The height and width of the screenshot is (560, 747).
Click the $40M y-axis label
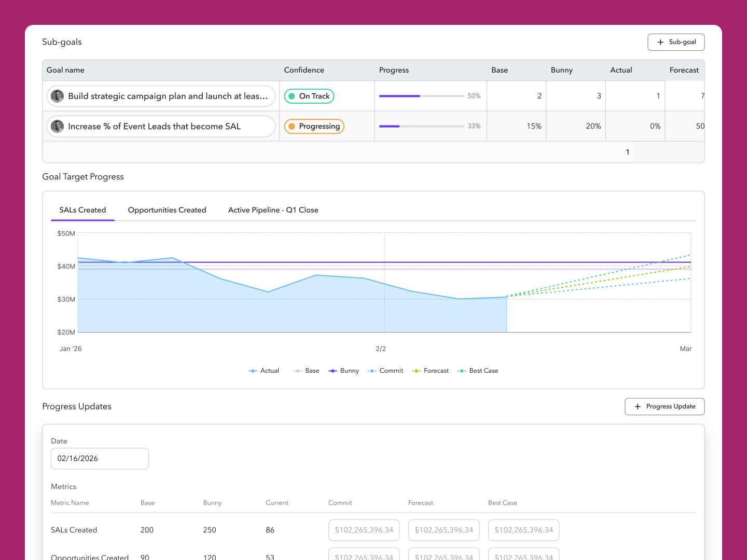click(66, 267)
